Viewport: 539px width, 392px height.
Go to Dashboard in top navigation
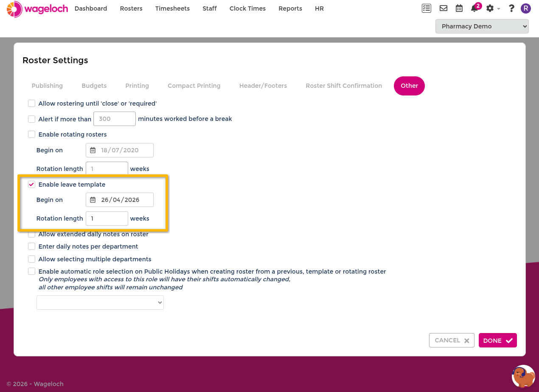pos(91,8)
